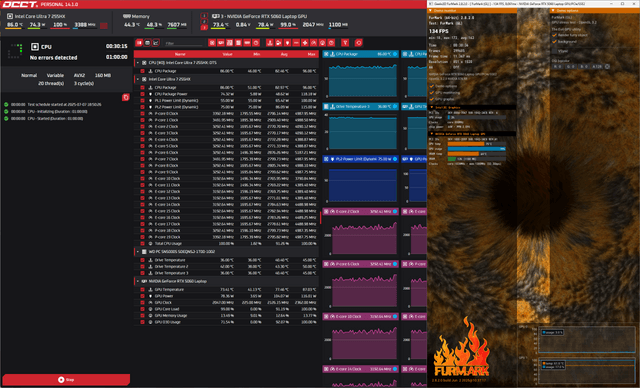640x388 pixels.
Task: Click the temperature sensor filter icon
Action: click(269, 42)
